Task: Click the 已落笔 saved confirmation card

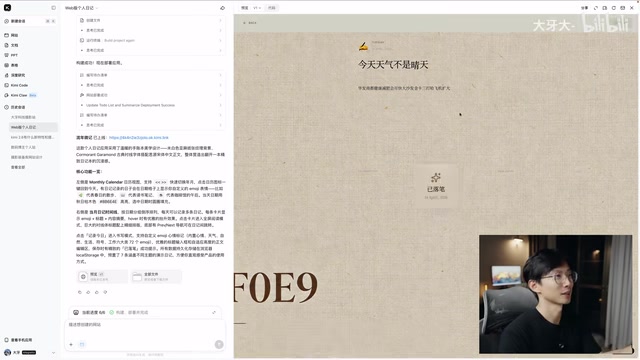Action: tap(436, 186)
